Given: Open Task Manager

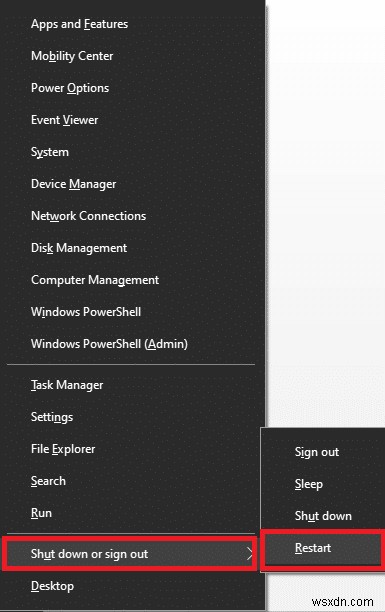Looking at the screenshot, I should pyautogui.click(x=67, y=385).
